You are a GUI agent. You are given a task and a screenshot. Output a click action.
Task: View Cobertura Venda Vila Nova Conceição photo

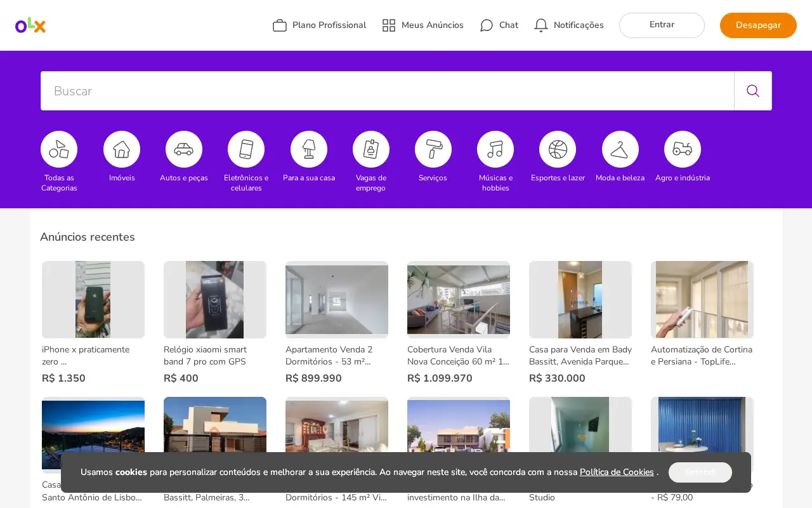pyautogui.click(x=459, y=300)
